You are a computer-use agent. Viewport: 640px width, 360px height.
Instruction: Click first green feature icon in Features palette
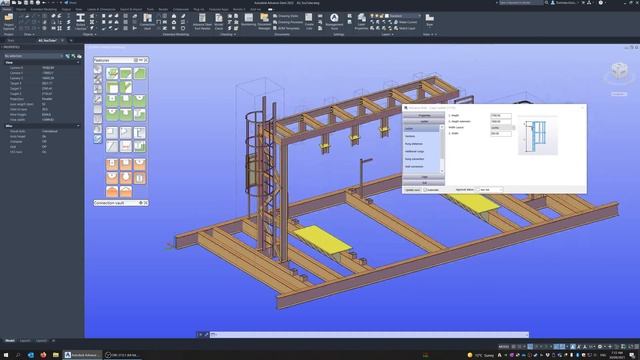[x=112, y=74]
